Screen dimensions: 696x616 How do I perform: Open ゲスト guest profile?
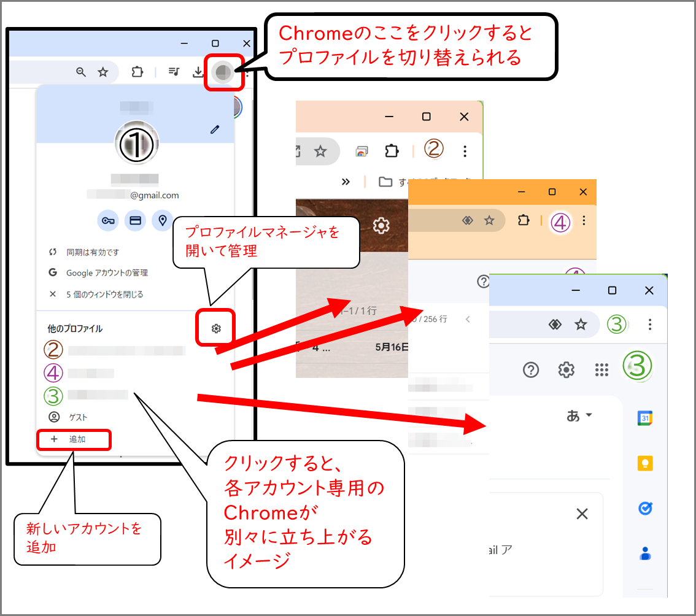(x=68, y=417)
